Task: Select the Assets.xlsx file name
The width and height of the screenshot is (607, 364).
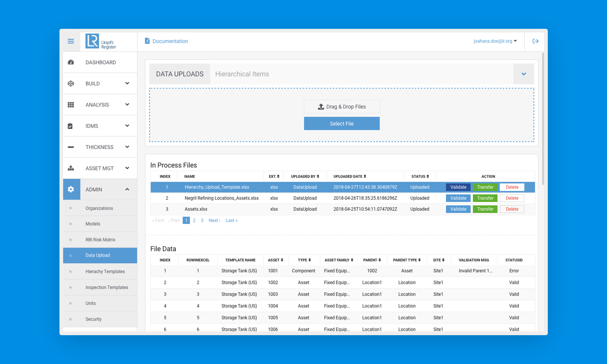Action: [196, 209]
